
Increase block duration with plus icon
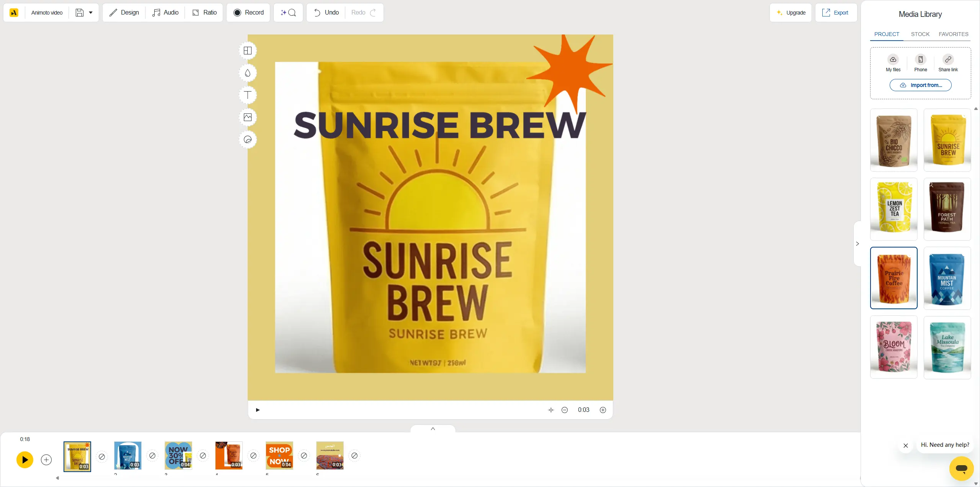(x=603, y=410)
